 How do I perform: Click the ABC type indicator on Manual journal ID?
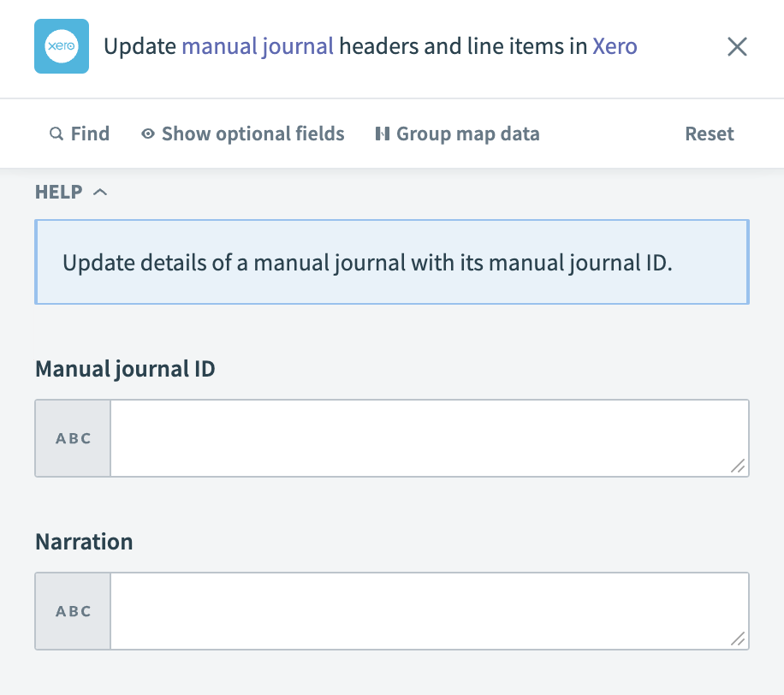[73, 437]
